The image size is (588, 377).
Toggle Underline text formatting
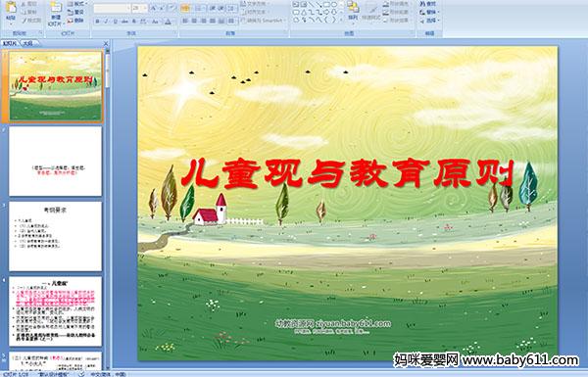coord(115,22)
